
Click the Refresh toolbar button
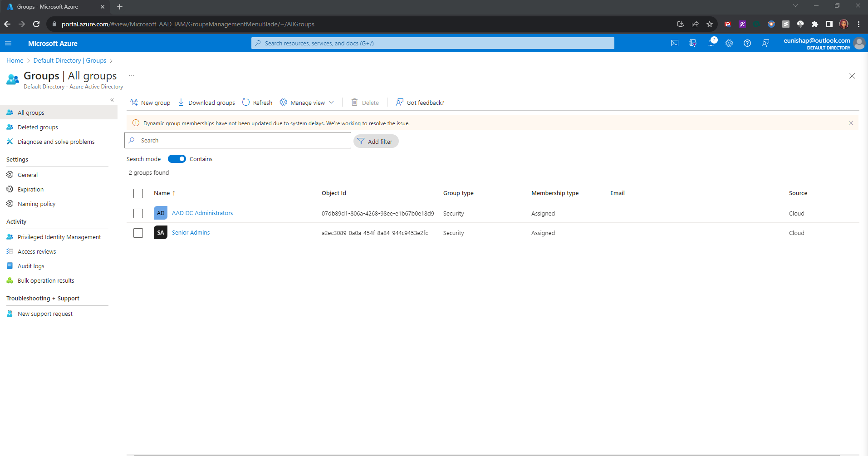point(257,103)
